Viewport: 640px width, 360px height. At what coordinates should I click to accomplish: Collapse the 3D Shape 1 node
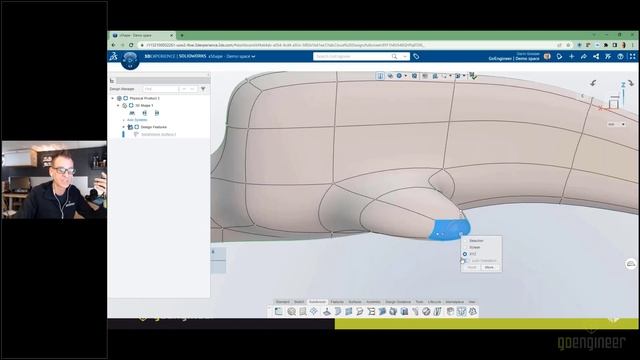point(118,105)
